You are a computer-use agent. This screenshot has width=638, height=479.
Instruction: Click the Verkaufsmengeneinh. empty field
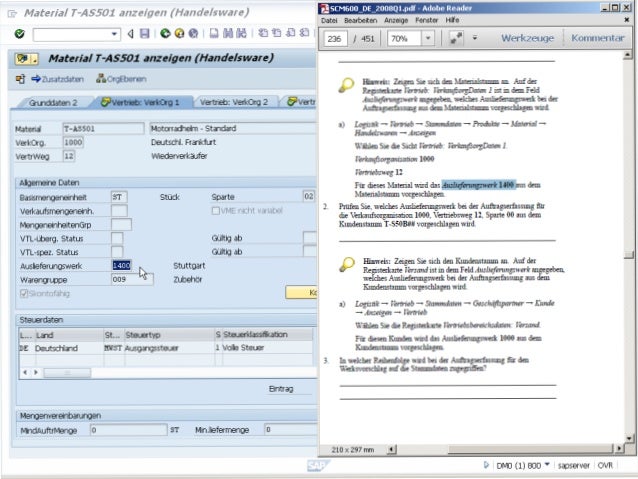[x=119, y=211]
